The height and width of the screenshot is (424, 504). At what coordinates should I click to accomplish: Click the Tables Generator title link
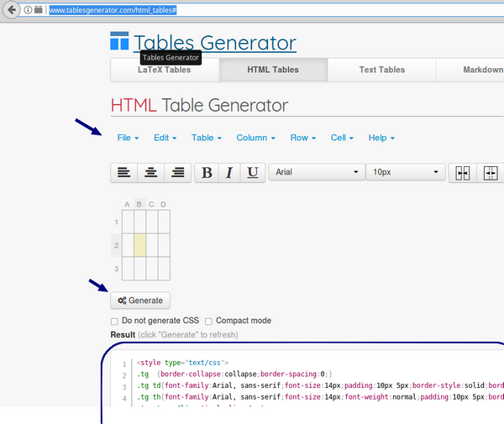pyautogui.click(x=215, y=43)
